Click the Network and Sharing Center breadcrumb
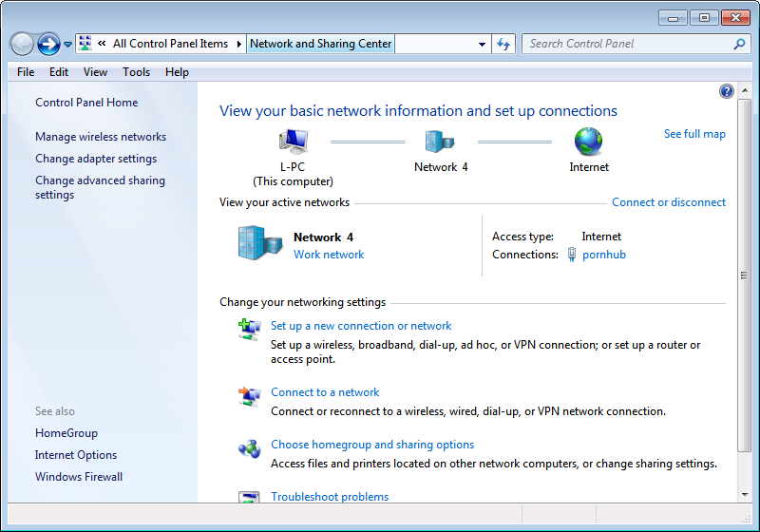The width and height of the screenshot is (760, 532). click(x=320, y=44)
